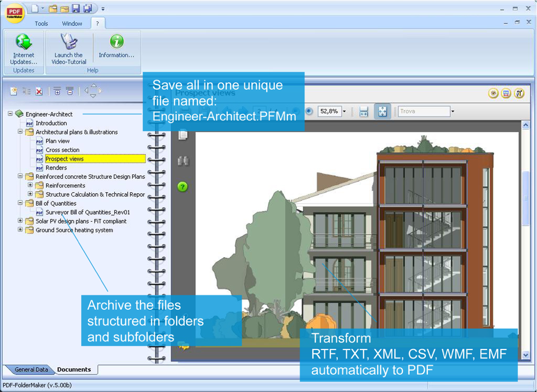The height and width of the screenshot is (392, 537).
Task: Create a new blank document from quick access
Action: [x=34, y=9]
